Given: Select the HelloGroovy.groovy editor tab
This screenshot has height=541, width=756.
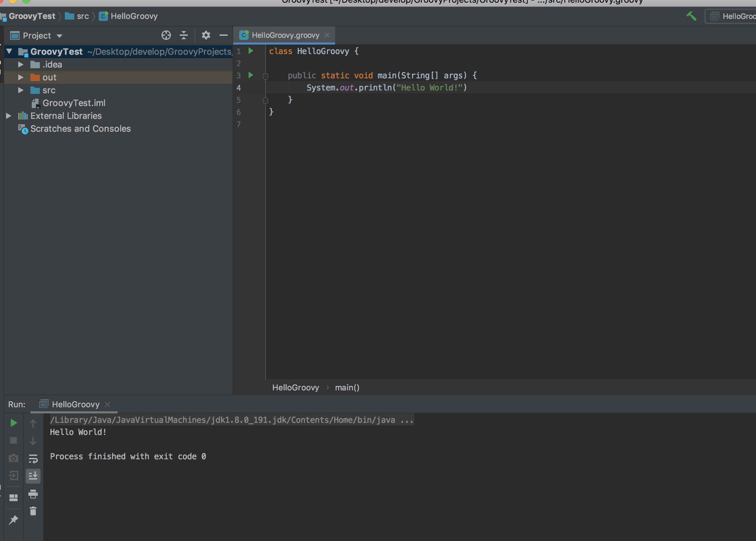Looking at the screenshot, I should pyautogui.click(x=285, y=35).
